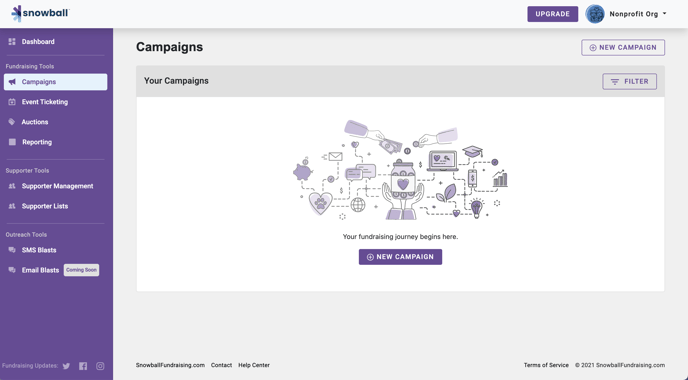The height and width of the screenshot is (380, 688).
Task: Open the Instagram icon in sidebar footer
Action: [100, 366]
